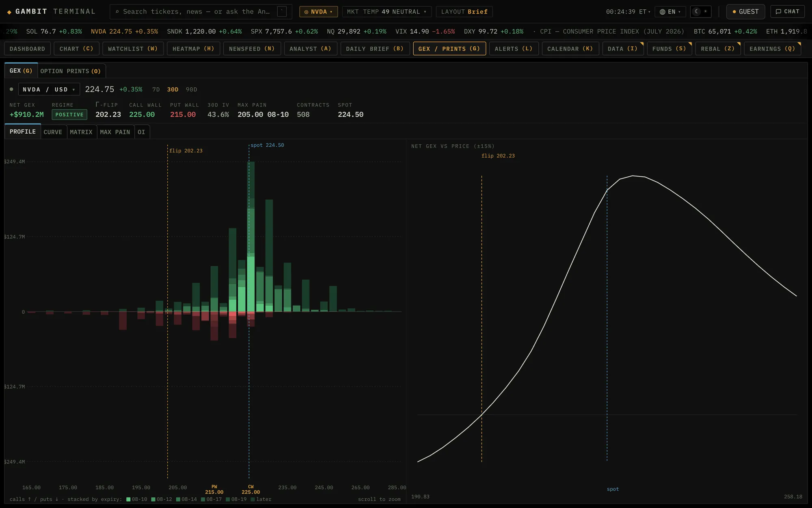
Task: Click the BTC 65,071 ticker tape item
Action: pos(725,31)
